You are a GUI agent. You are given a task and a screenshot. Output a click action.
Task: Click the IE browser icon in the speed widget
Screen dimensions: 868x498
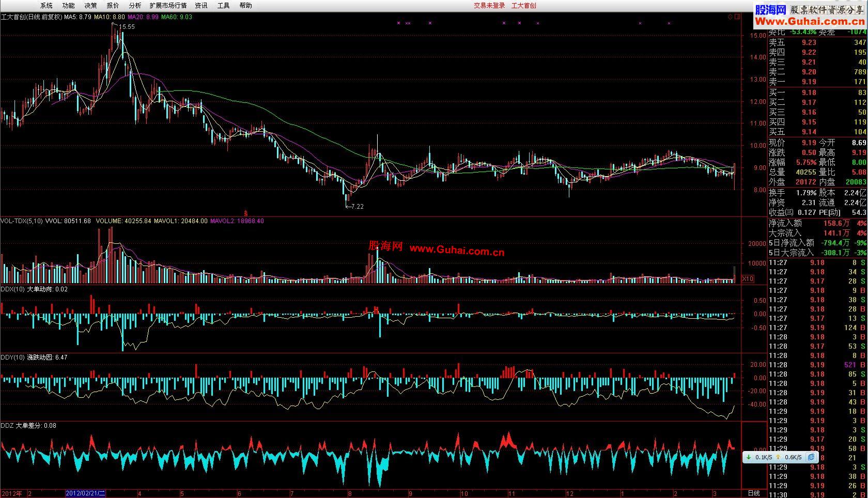point(812,457)
